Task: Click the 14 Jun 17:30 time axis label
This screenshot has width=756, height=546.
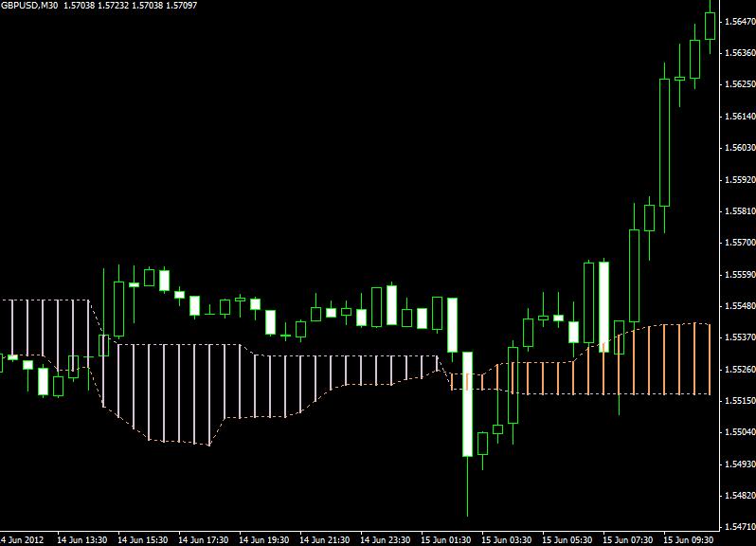Action: (204, 540)
